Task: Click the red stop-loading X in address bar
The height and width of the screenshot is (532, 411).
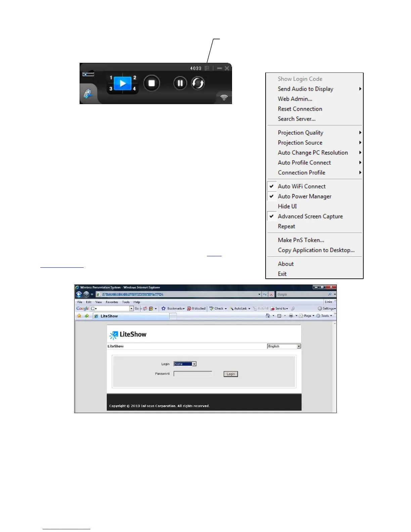Action: (x=271, y=294)
